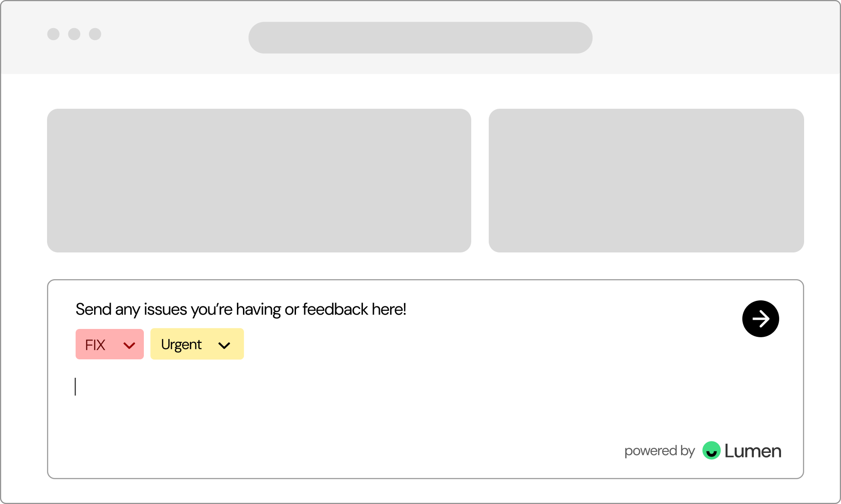Select the large left placeholder card
The height and width of the screenshot is (504, 841).
(x=259, y=181)
